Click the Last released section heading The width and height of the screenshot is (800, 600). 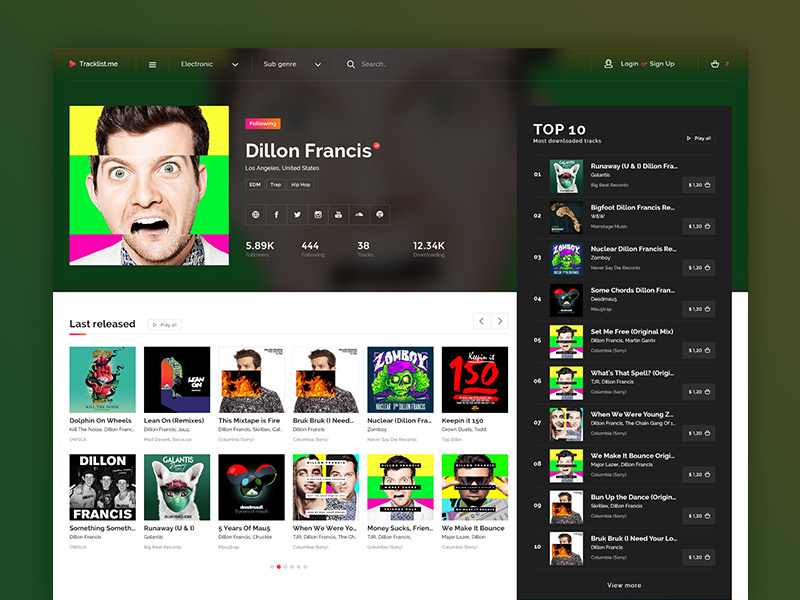pos(103,324)
